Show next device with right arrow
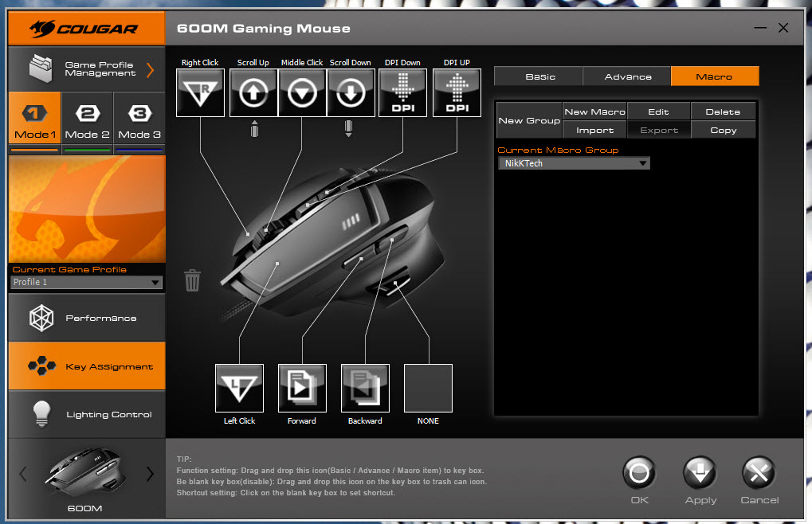Image resolution: width=812 pixels, height=524 pixels. [150, 473]
